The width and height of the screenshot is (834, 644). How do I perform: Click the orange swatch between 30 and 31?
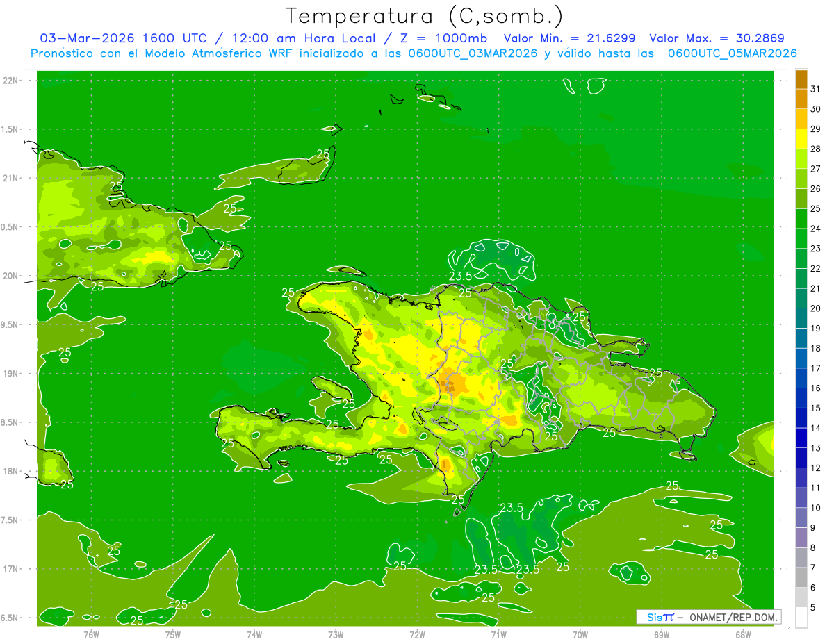(x=801, y=99)
